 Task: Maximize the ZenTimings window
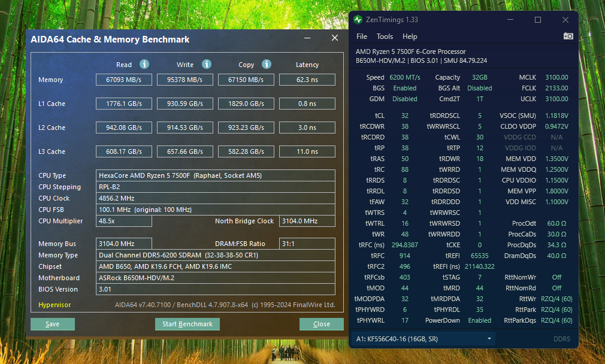(537, 20)
